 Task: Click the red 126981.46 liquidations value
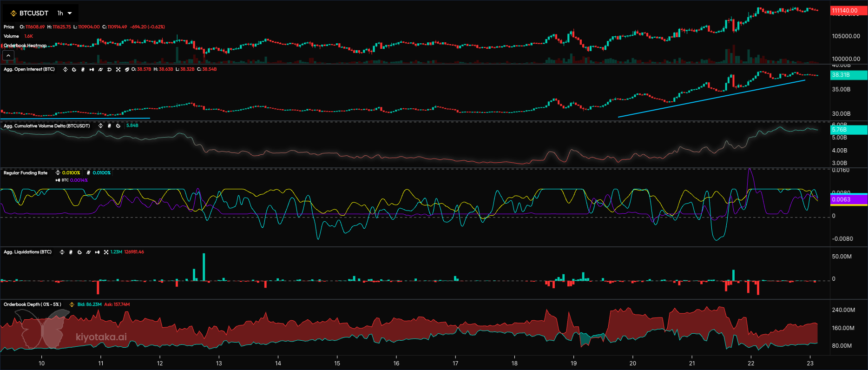pos(134,252)
